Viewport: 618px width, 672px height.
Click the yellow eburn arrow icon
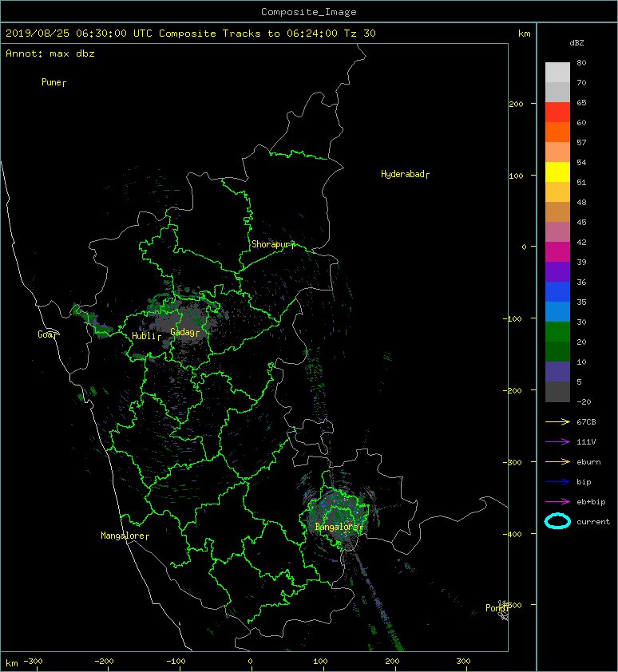[x=557, y=461]
